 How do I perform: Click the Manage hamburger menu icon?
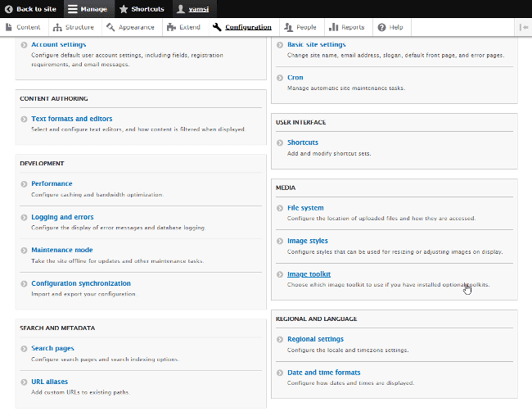72,9
